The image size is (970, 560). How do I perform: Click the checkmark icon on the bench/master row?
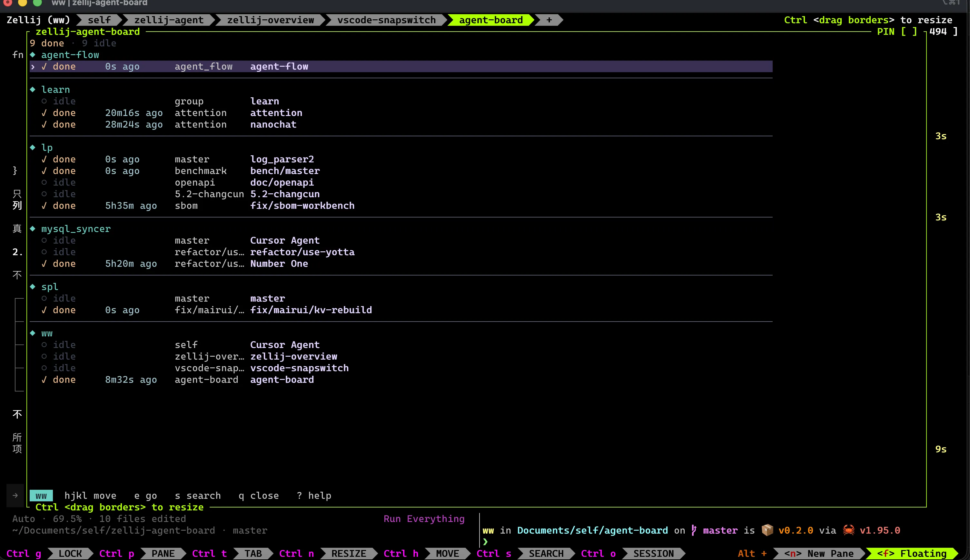tap(44, 171)
